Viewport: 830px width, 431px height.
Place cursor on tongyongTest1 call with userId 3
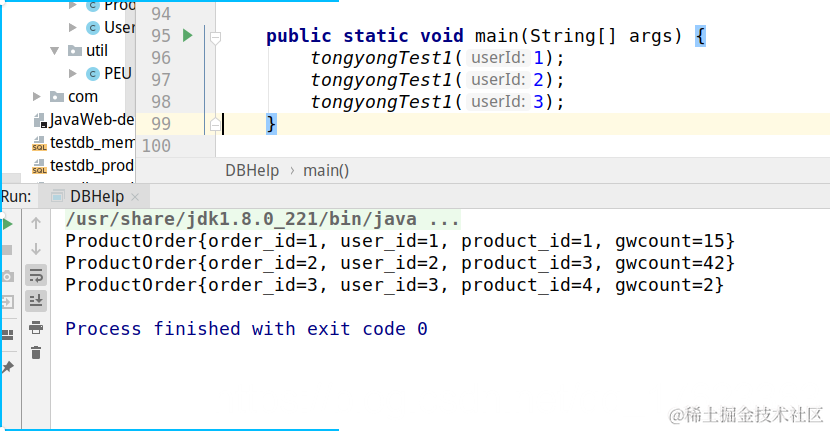(437, 102)
